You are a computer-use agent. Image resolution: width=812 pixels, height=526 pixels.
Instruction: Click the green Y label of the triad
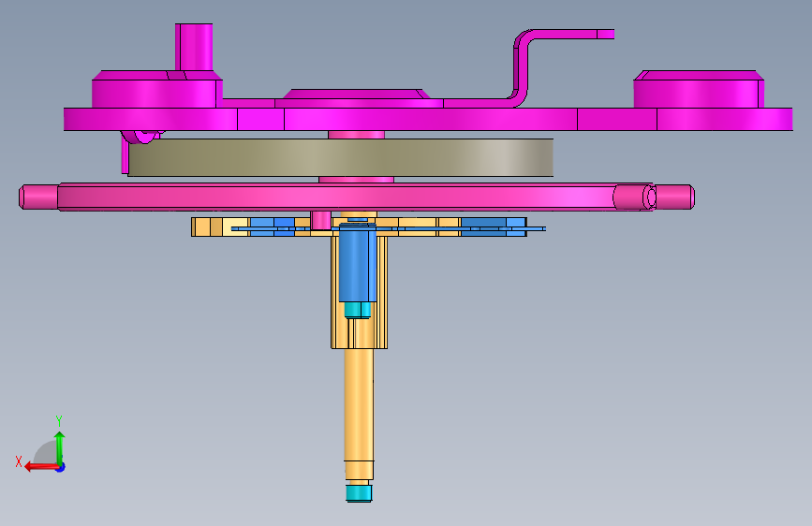pyautogui.click(x=59, y=420)
